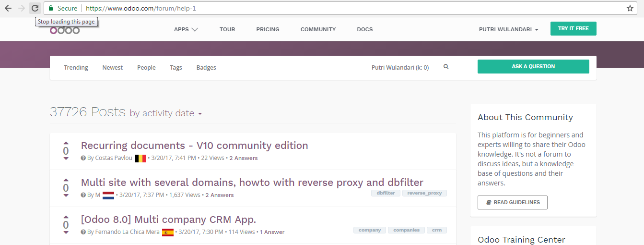644x245 pixels.
Task: Click the companies tag
Action: click(406, 230)
